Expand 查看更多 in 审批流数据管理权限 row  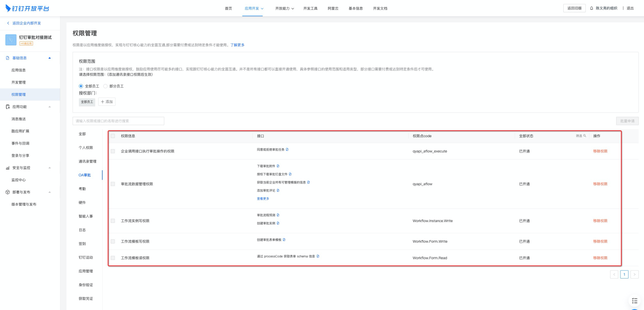[x=263, y=199]
